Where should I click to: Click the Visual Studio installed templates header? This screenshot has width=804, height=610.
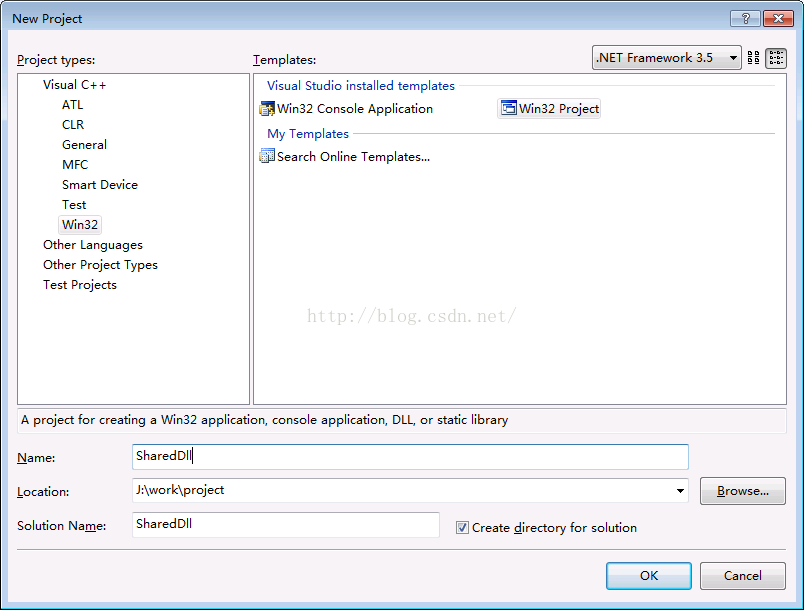click(x=360, y=86)
